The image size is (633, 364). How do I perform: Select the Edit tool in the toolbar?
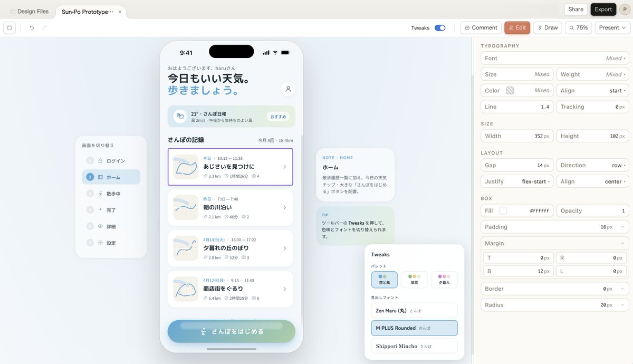coord(517,27)
